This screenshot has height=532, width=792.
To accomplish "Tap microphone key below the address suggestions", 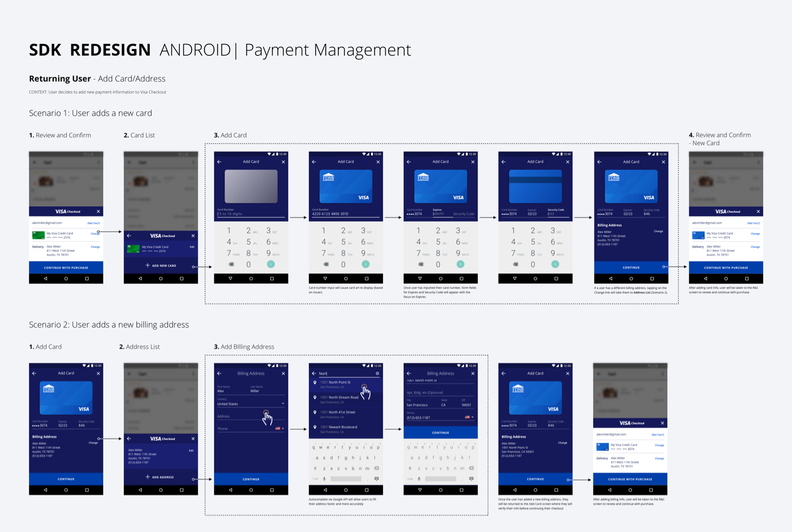I will 324,479.
